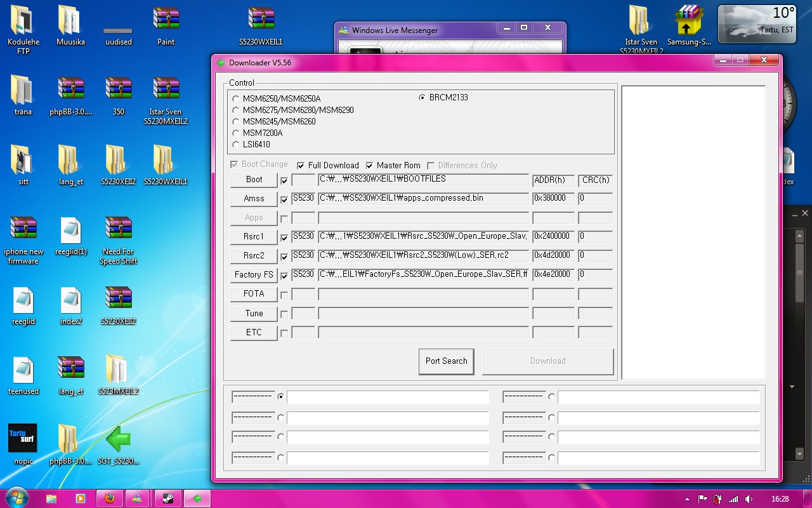Switch to Windows Live Messenger taskbar button

pyautogui.click(x=138, y=498)
